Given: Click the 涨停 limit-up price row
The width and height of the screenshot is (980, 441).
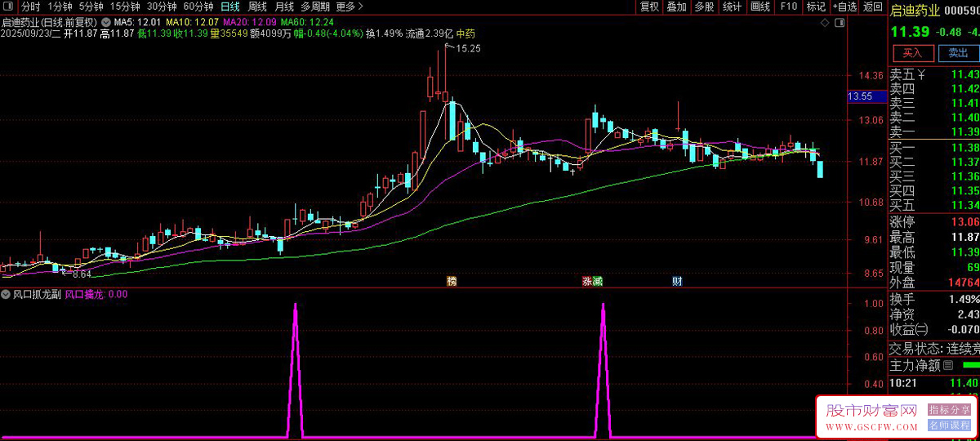Looking at the screenshot, I should (933, 222).
